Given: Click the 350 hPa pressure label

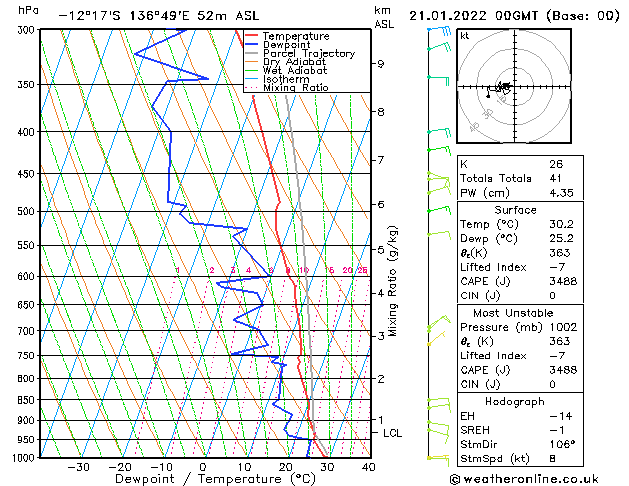Looking at the screenshot, I should 28,85.
